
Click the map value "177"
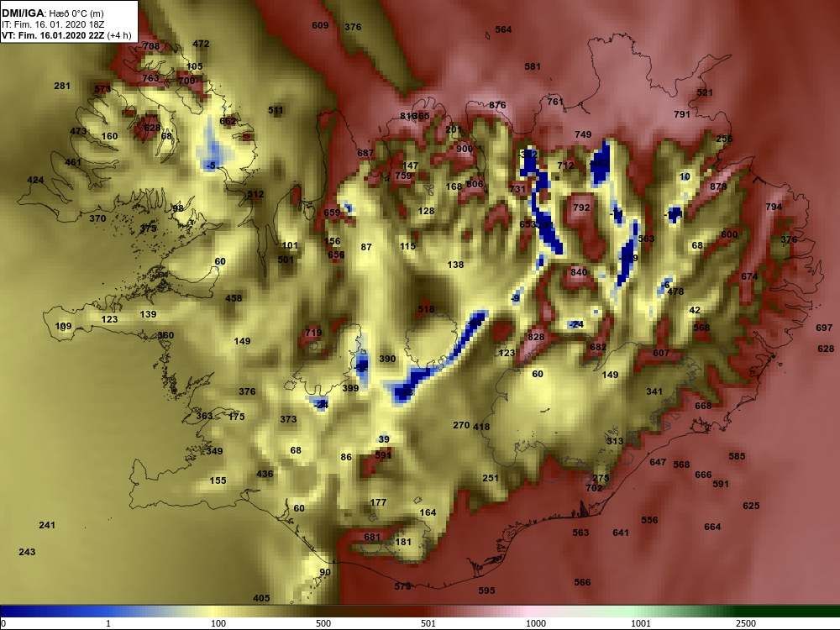pyautogui.click(x=378, y=502)
